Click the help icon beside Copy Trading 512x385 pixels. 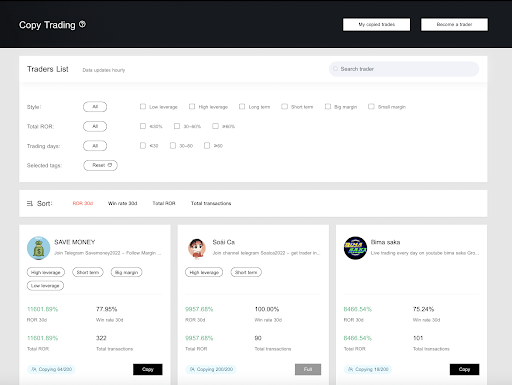pos(82,24)
